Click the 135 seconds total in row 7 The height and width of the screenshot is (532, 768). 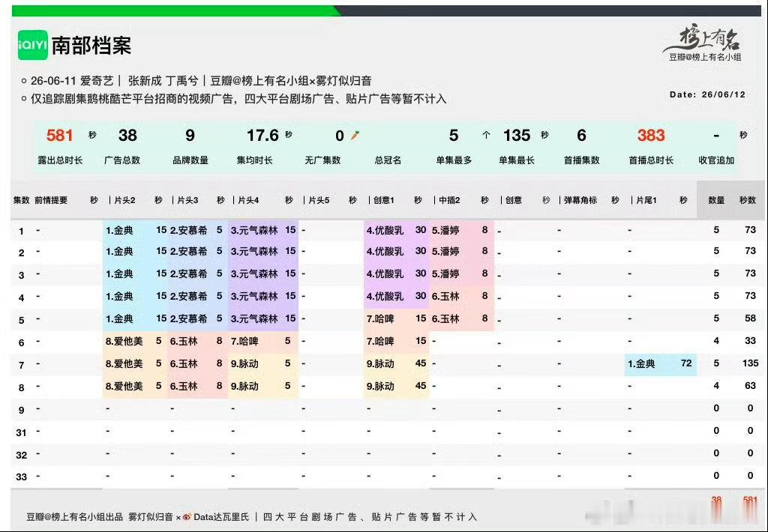pyautogui.click(x=750, y=363)
